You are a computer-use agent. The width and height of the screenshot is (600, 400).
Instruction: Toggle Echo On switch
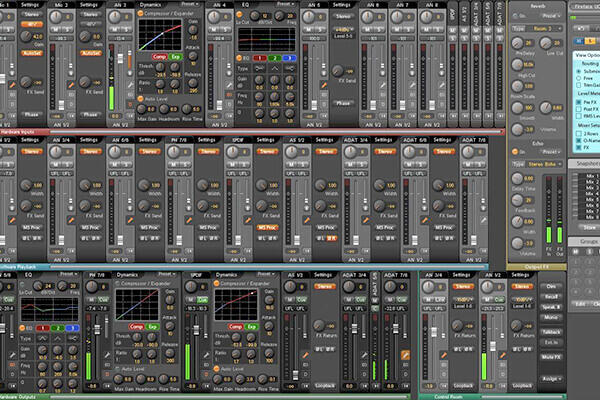coord(515,152)
